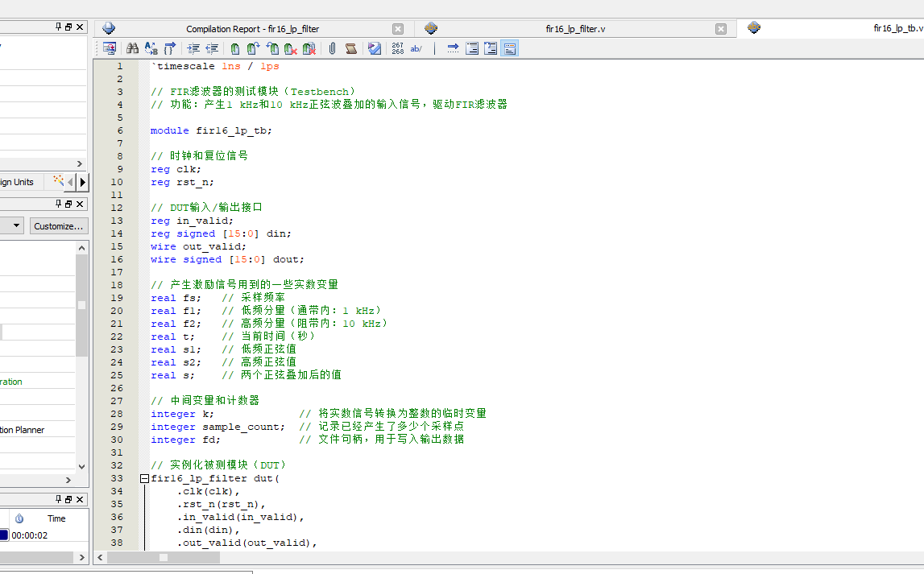This screenshot has width=924, height=574.
Task: Click bottom-left panel scroll right arrow
Action: (82, 557)
